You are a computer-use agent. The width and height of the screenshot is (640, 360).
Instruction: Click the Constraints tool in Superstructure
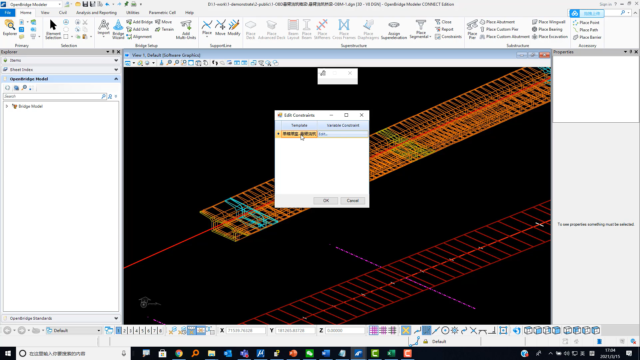click(448, 37)
